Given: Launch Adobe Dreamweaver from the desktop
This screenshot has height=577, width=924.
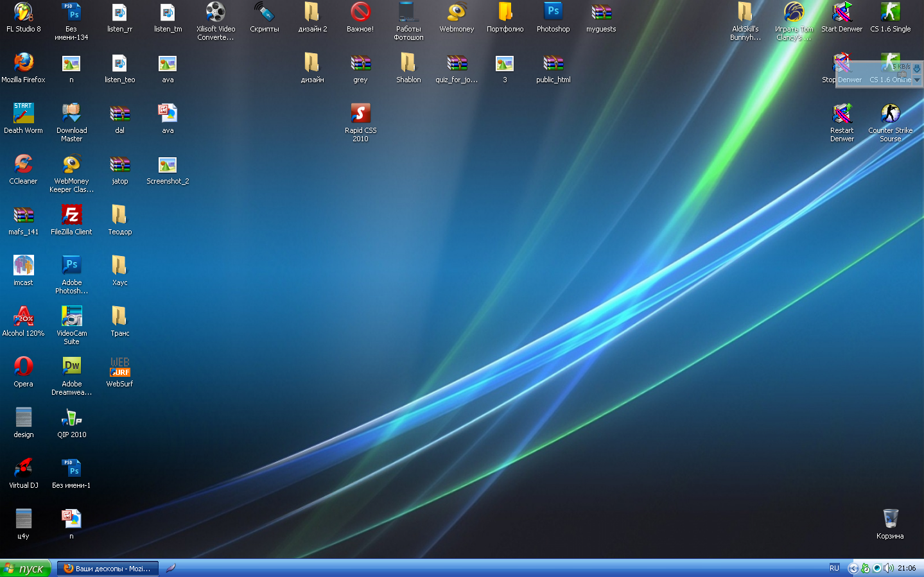Looking at the screenshot, I should (71, 367).
